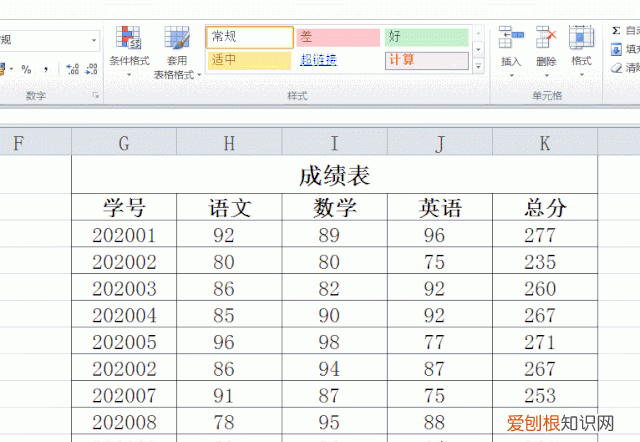Decrease decimal places icon
This screenshot has height=442, width=640.
pyautogui.click(x=91, y=69)
